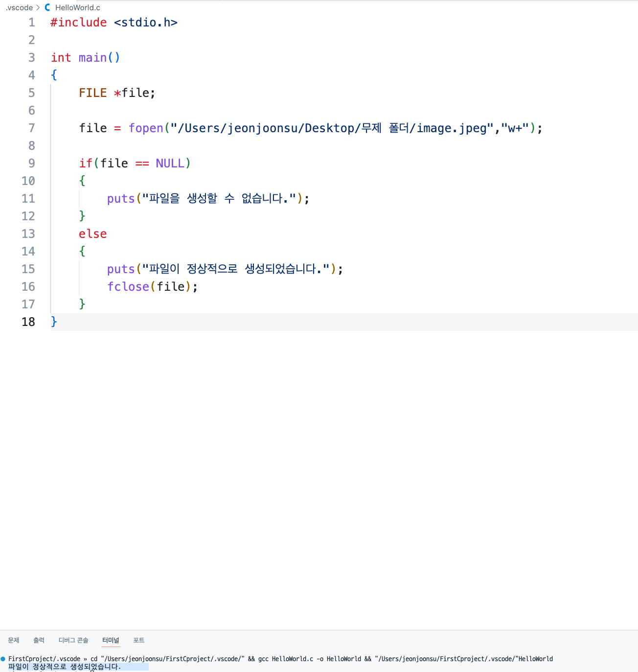Click 'FirstCproject/.vscode' terminal prompt text

pyautogui.click(x=44, y=659)
